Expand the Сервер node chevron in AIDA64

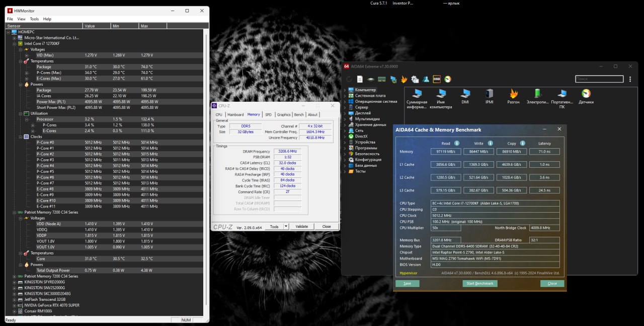(345, 107)
